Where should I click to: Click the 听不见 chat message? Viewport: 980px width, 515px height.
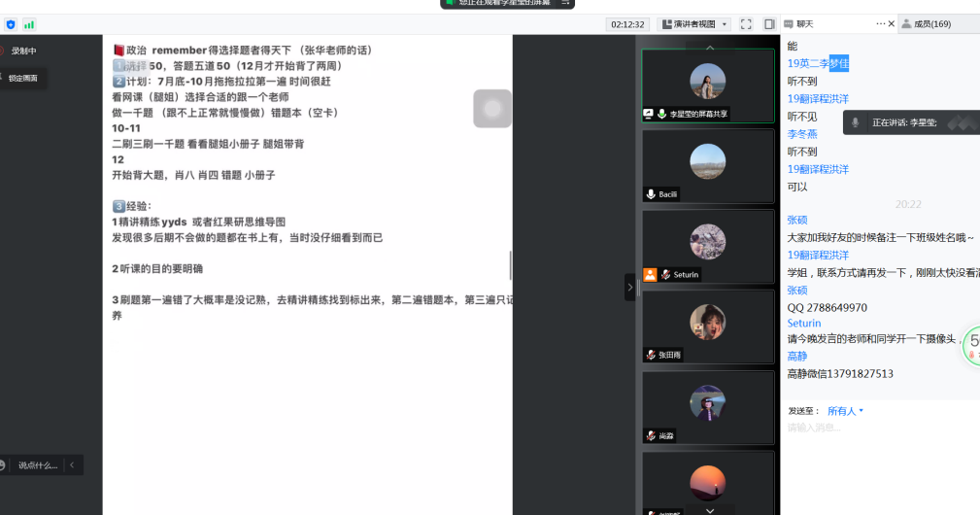pos(802,117)
